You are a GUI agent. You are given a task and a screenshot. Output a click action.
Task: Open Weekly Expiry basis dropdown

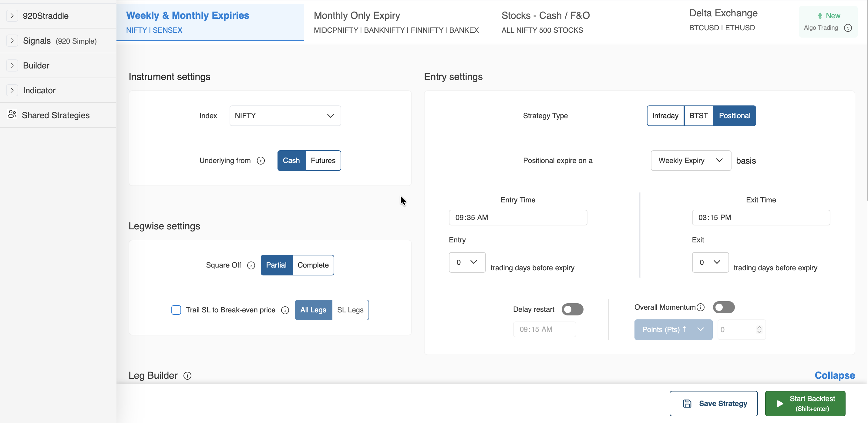tap(690, 161)
